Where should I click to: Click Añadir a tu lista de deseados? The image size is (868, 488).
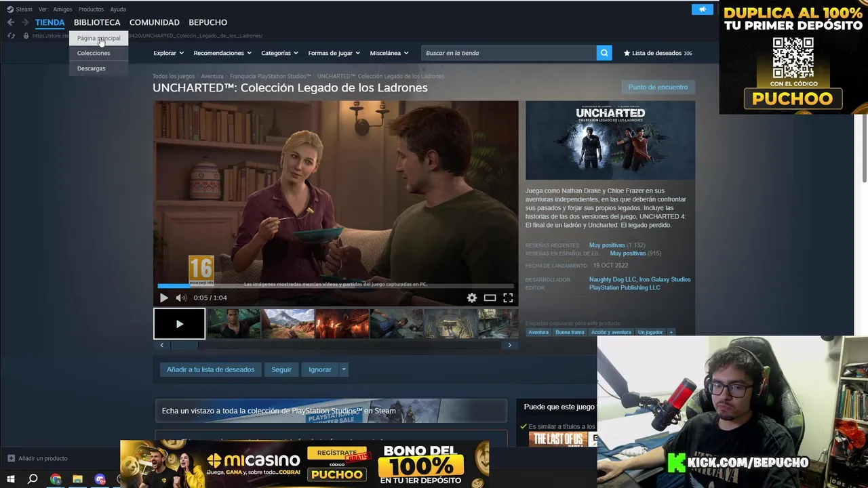(210, 369)
